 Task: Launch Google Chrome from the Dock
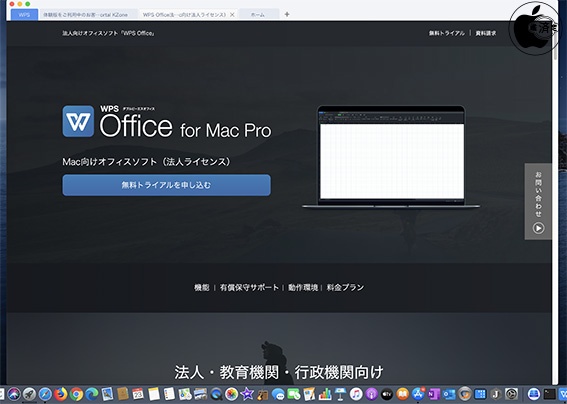coord(76,394)
